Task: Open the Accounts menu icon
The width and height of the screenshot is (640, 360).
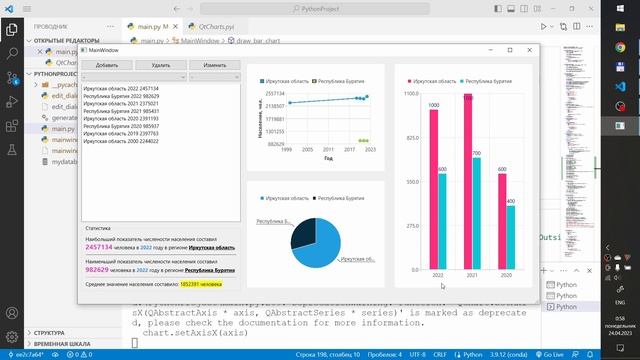Action: [12, 313]
